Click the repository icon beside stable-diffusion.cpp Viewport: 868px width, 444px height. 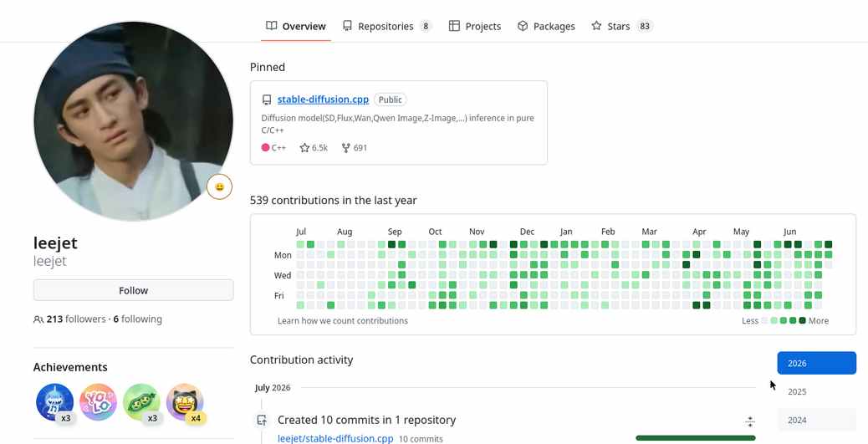(x=267, y=100)
